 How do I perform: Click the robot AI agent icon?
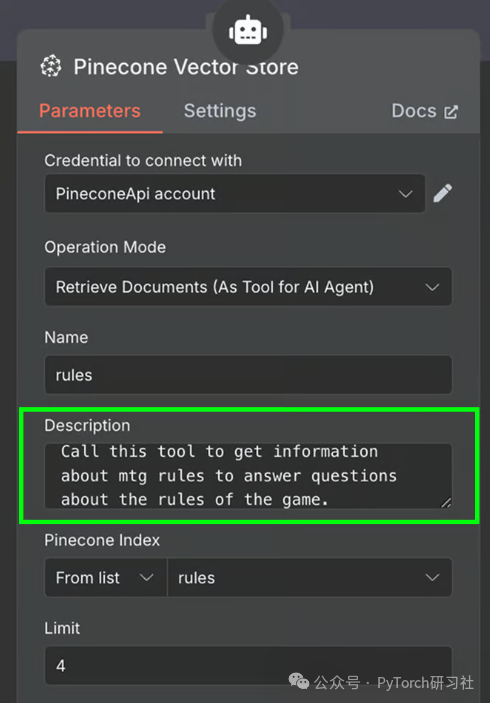tap(248, 30)
